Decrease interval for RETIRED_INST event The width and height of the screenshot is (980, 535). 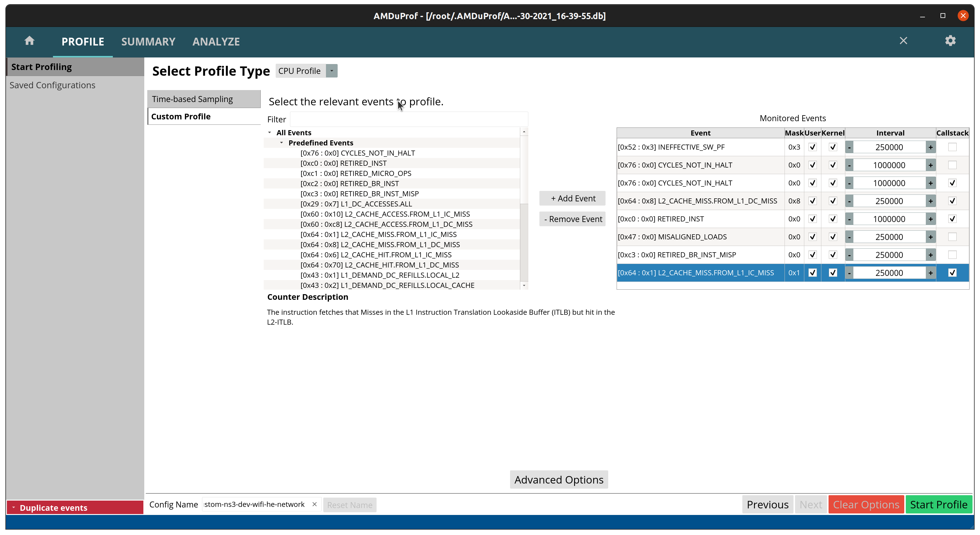tap(849, 219)
